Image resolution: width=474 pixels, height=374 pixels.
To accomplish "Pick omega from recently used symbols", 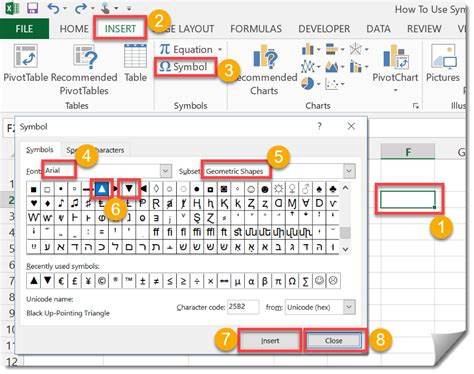I will pyautogui.click(x=292, y=281).
